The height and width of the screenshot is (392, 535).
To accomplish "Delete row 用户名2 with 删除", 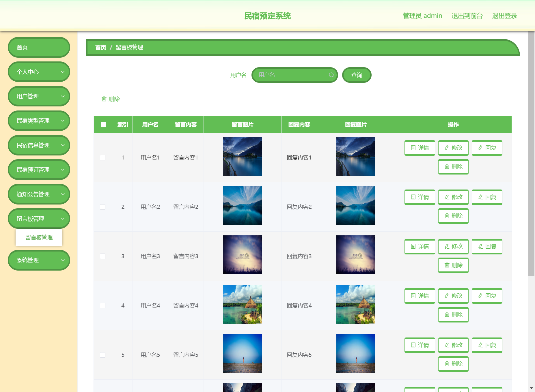I will 453,216.
